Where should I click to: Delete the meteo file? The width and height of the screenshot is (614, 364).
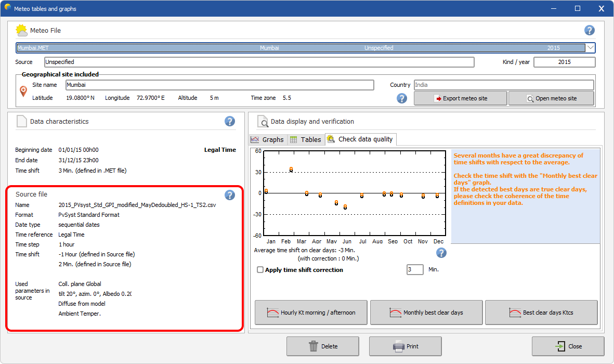[323, 346]
